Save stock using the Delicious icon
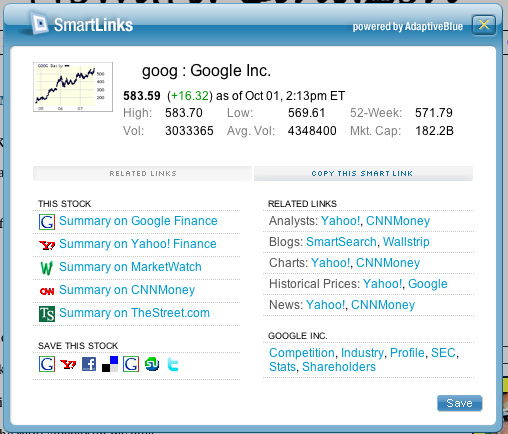This screenshot has height=434, width=508. (x=110, y=364)
